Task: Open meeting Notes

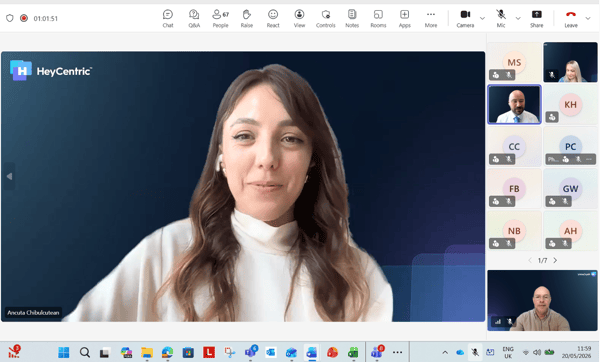Action: pos(352,18)
